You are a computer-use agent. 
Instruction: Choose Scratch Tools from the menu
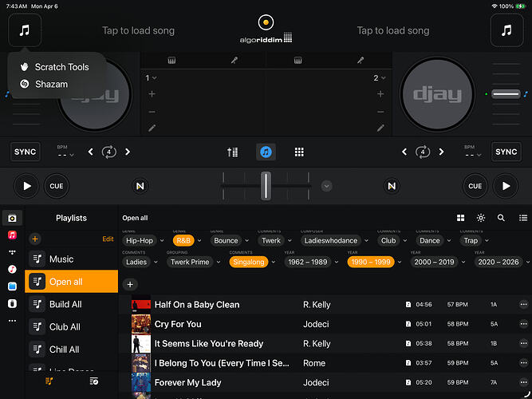(61, 67)
